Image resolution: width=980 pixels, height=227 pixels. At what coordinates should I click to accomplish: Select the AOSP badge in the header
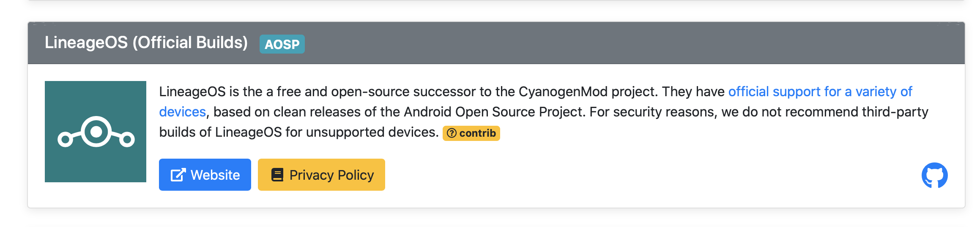tap(282, 44)
